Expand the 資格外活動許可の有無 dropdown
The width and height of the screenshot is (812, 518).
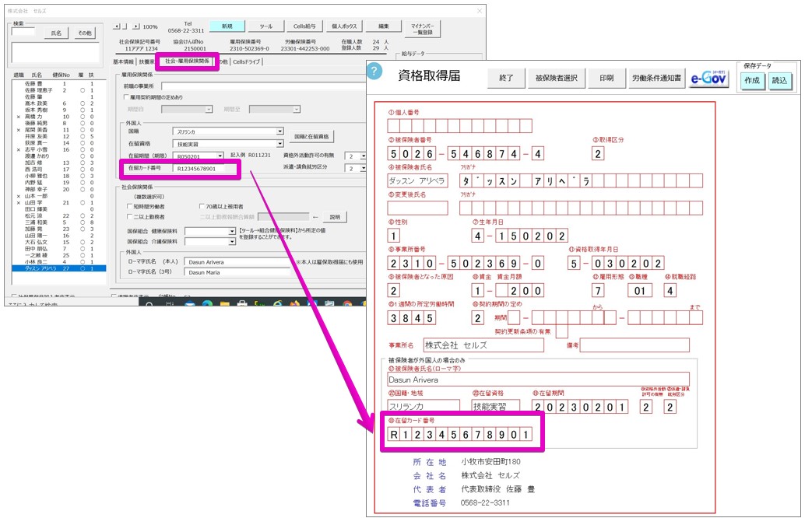(363, 156)
